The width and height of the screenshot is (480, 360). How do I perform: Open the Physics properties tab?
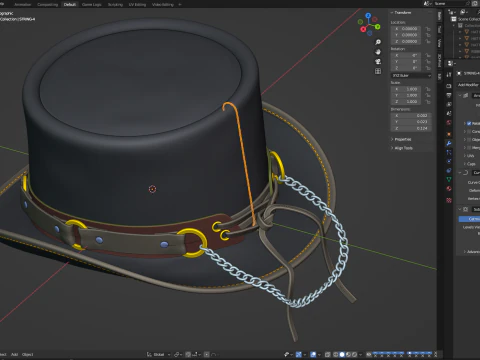coord(449,161)
